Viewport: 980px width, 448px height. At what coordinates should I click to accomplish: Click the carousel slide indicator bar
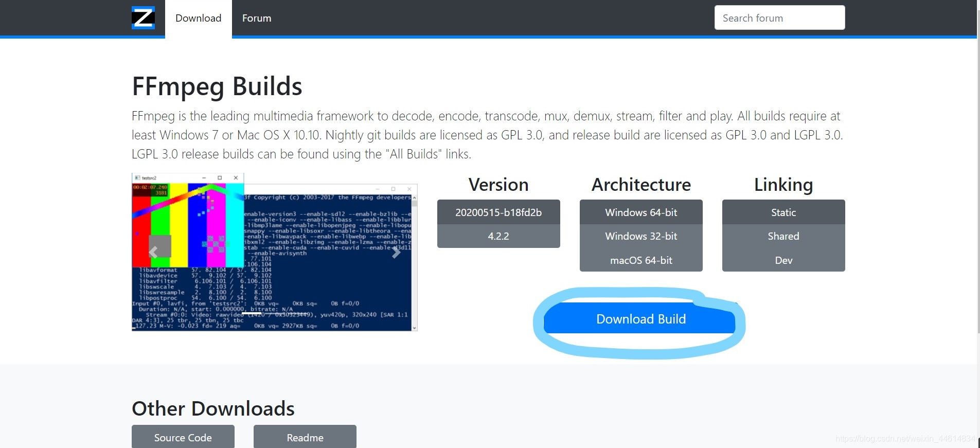(252, 313)
